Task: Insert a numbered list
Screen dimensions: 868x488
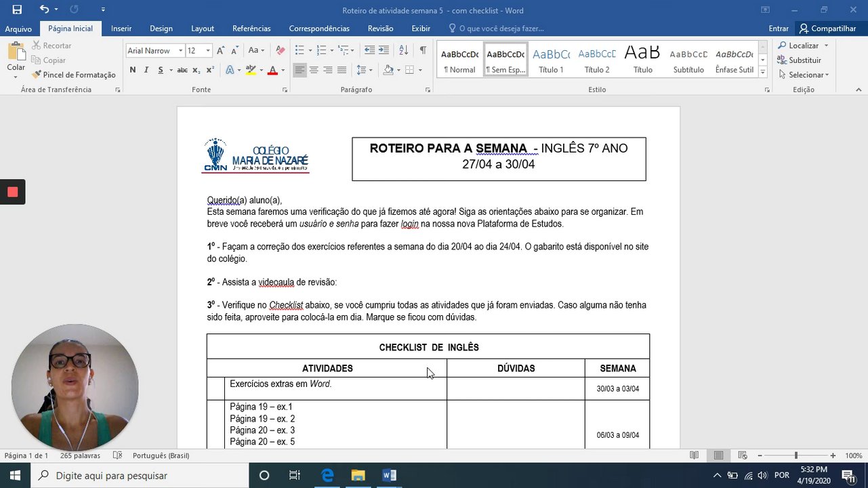Action: [321, 51]
